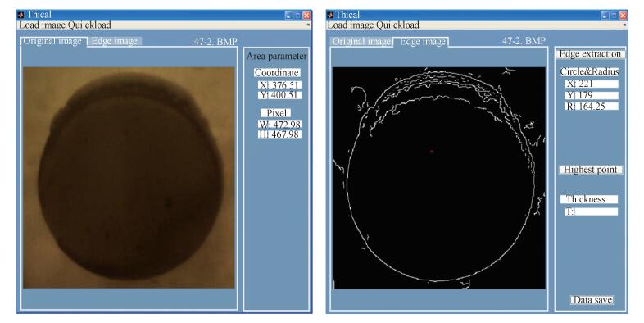The height and width of the screenshot is (323, 644).
Task: Switch to Original image tab in right window
Action: [x=361, y=42]
